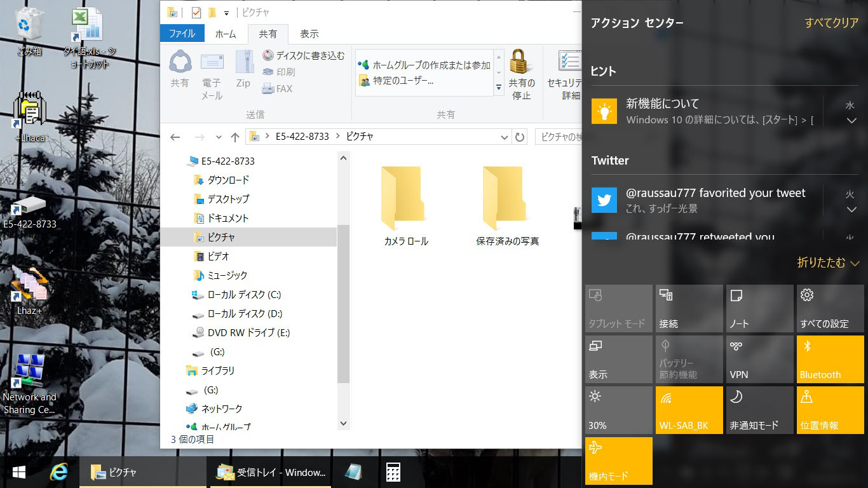Click the 印刷 print ribbon item
The height and width of the screenshot is (488, 868).
[279, 72]
